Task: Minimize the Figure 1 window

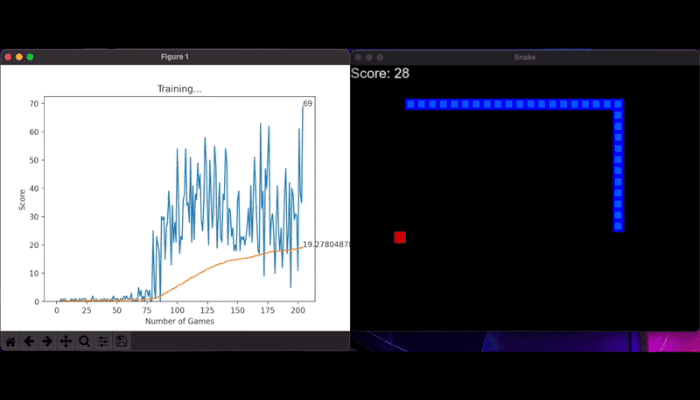Action: click(x=19, y=57)
